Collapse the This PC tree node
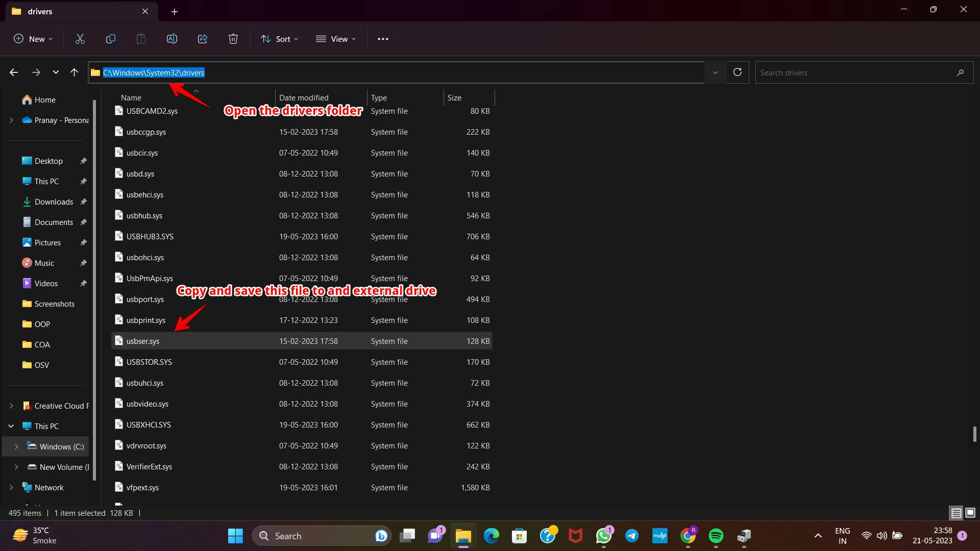980x551 pixels. click(x=11, y=426)
